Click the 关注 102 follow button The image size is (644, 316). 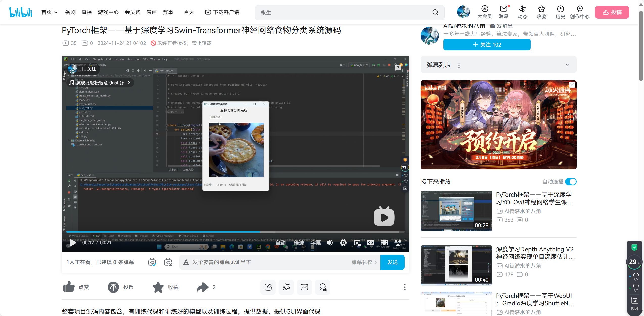pos(486,44)
